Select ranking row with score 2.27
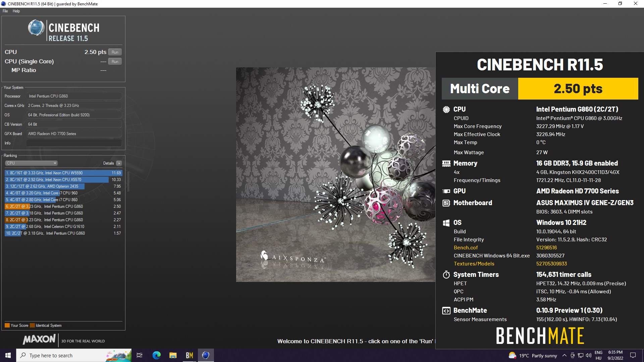 click(x=63, y=220)
